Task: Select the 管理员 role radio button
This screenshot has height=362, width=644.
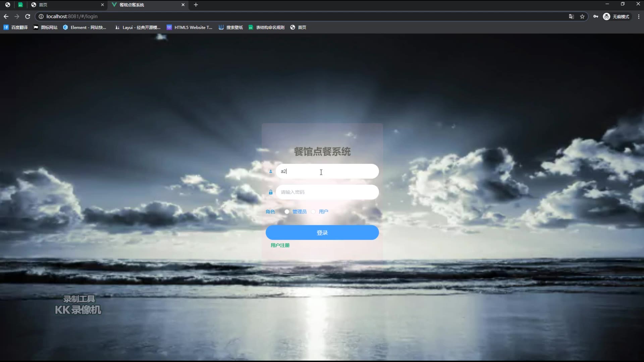Action: pyautogui.click(x=287, y=212)
